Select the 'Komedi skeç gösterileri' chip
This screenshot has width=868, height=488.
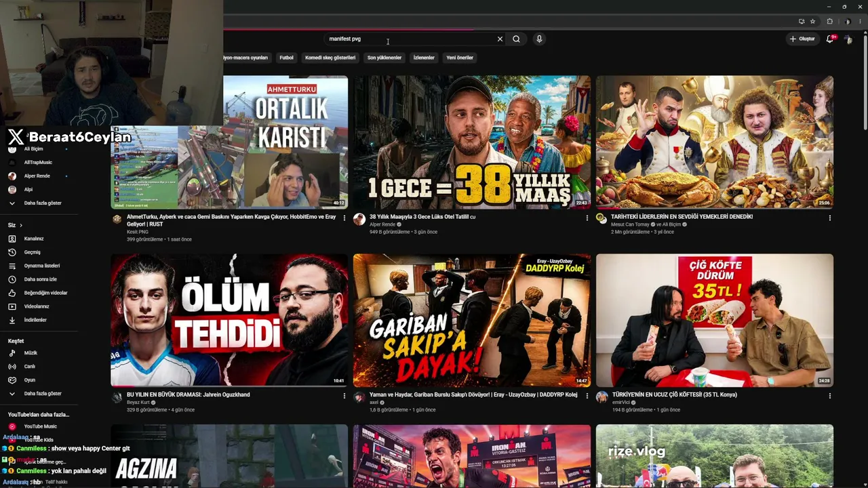[330, 58]
